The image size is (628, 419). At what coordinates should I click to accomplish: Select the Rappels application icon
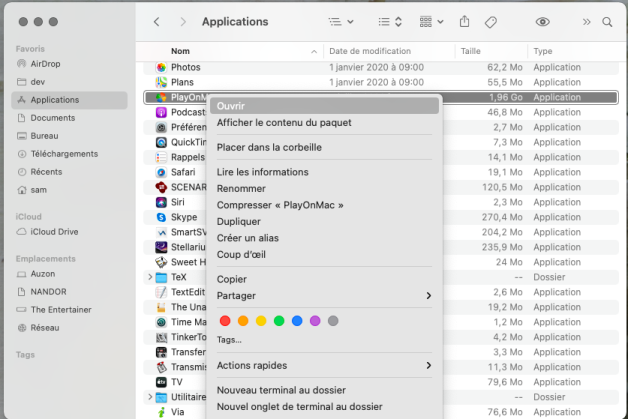click(161, 157)
